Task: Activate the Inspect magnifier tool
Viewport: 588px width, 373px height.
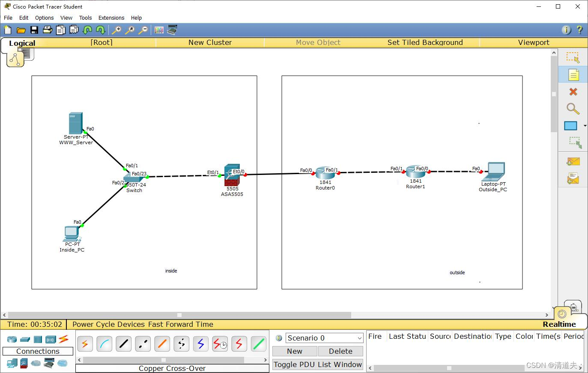Action: (573, 109)
